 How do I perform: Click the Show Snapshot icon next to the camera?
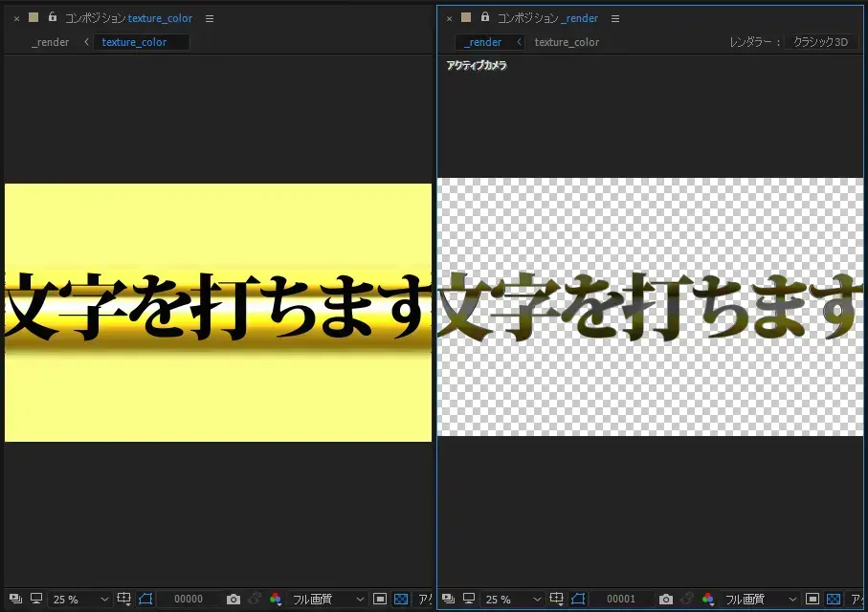click(x=253, y=600)
